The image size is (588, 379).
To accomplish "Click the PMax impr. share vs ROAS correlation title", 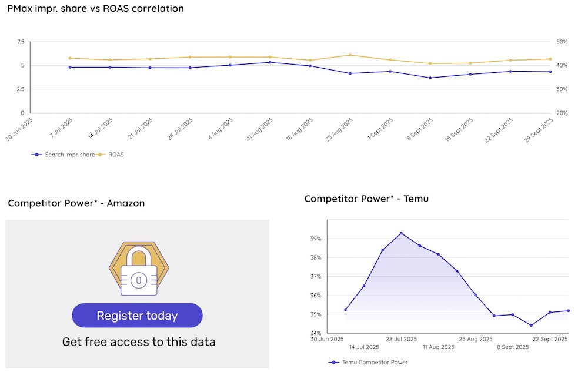I will coord(95,9).
